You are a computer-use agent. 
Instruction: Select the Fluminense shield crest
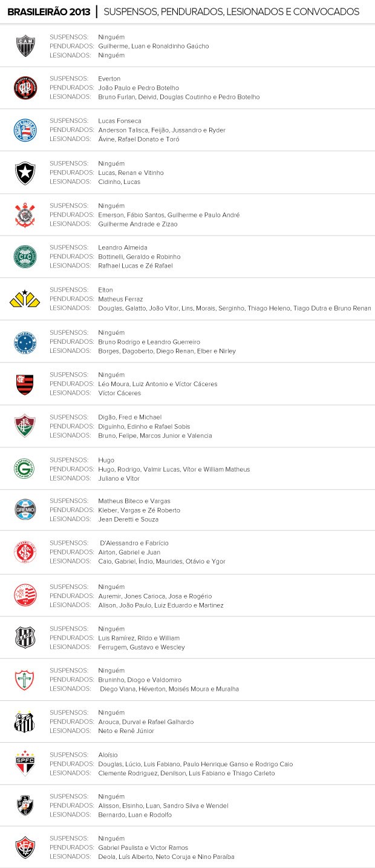tap(25, 426)
